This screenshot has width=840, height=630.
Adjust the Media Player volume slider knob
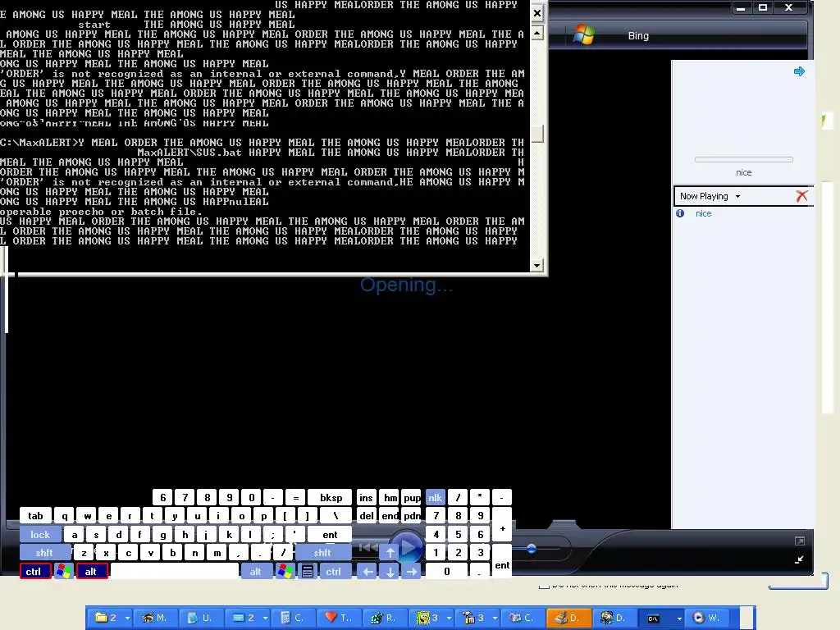(531, 549)
